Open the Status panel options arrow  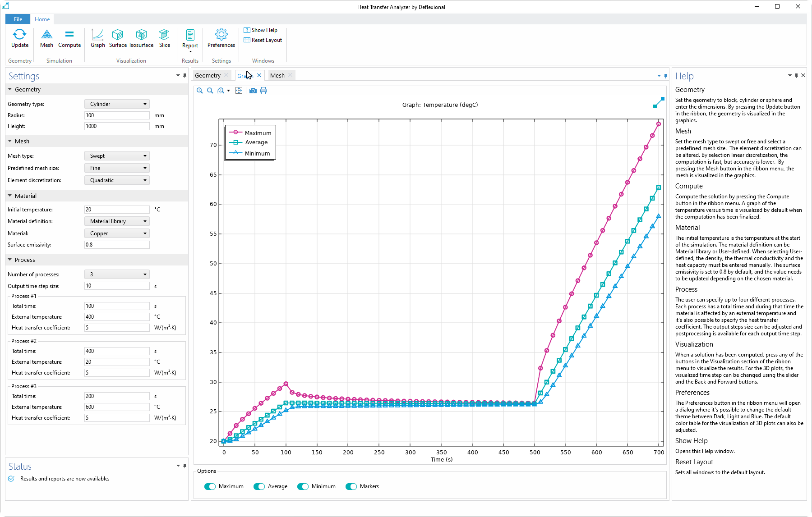click(178, 466)
